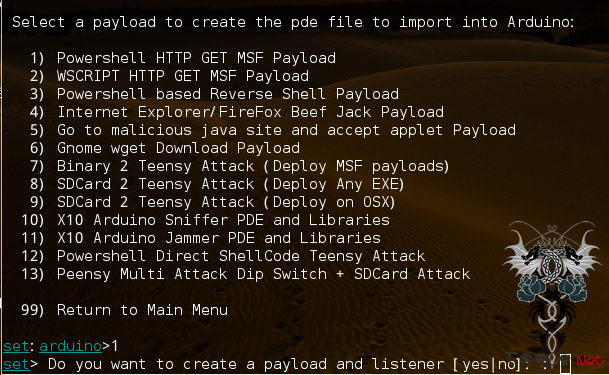Select the WSCRIPT HTTP GET MSF Payload line
This screenshot has height=375, width=609.
click(x=169, y=76)
